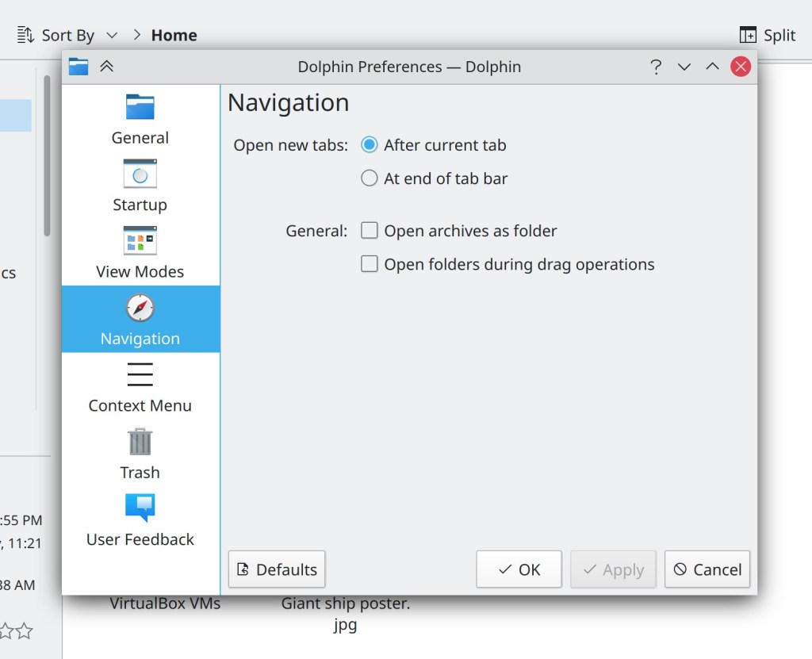Viewport: 812px width, 659px height.
Task: Select the User Feedback icon
Action: tap(140, 508)
